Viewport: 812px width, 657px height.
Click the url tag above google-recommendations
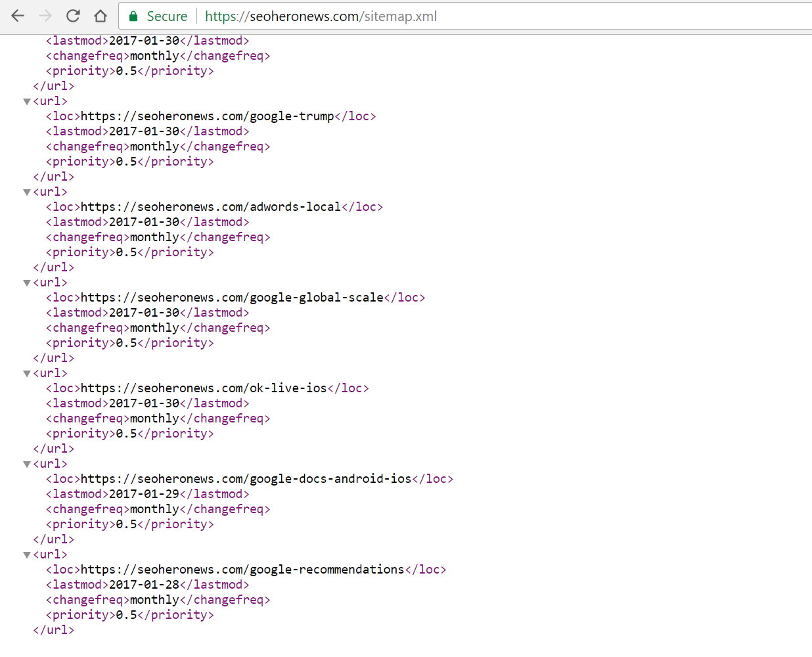coord(51,555)
